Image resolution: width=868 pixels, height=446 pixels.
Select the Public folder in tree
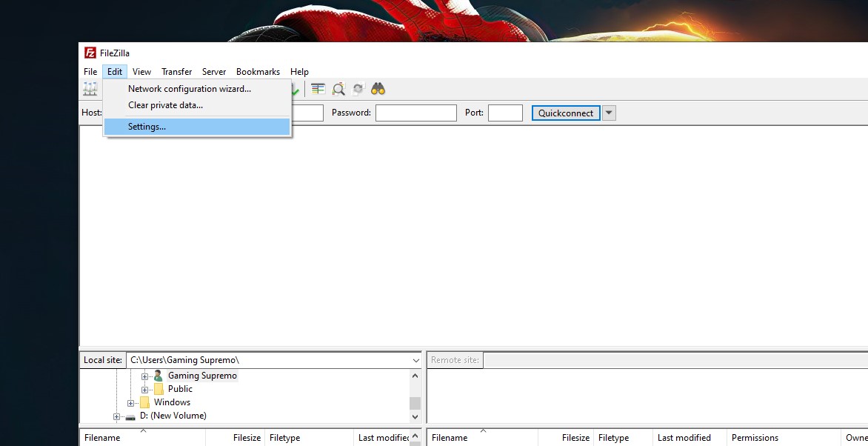[x=180, y=389]
